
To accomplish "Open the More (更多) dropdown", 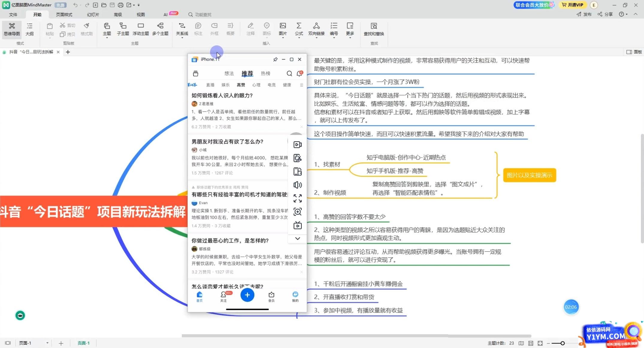I will [350, 38].
